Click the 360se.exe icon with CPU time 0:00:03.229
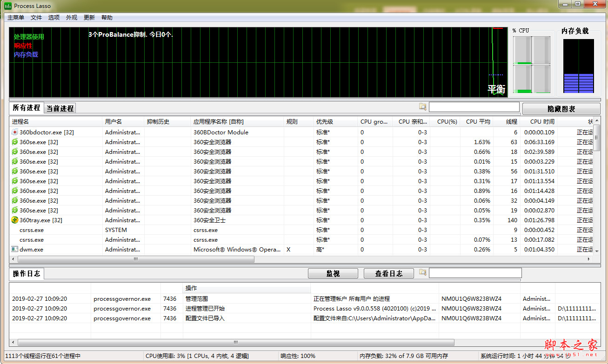Screen dimensions: 608x364 coord(15,161)
